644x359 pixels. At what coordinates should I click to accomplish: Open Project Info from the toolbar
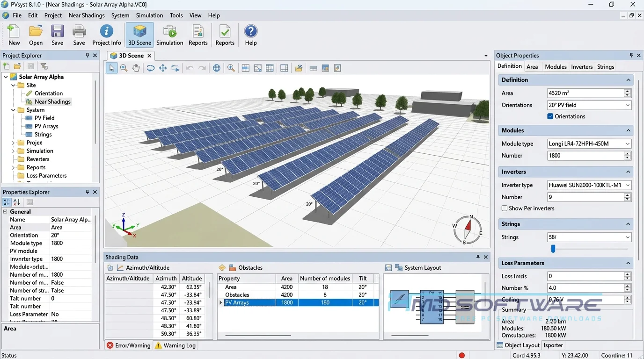coord(107,35)
